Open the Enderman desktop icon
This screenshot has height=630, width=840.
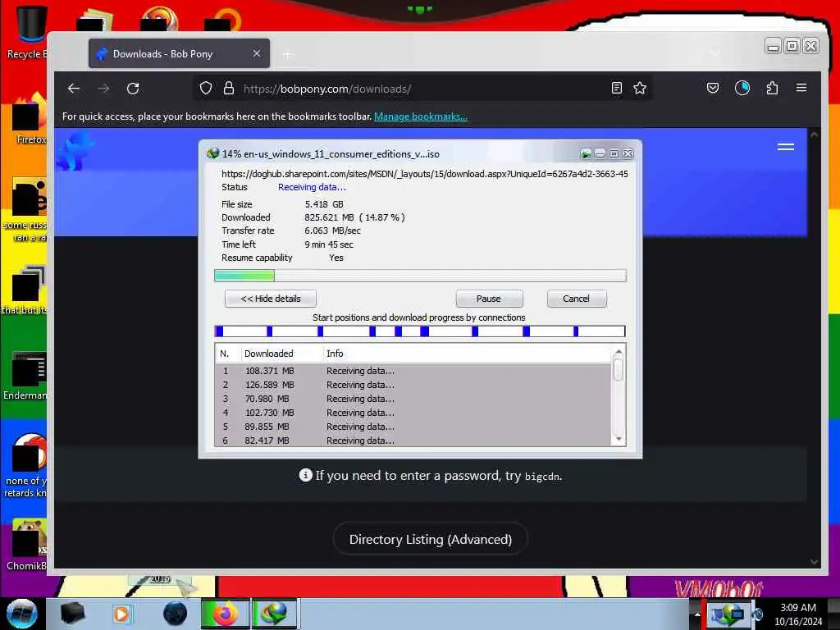point(25,376)
